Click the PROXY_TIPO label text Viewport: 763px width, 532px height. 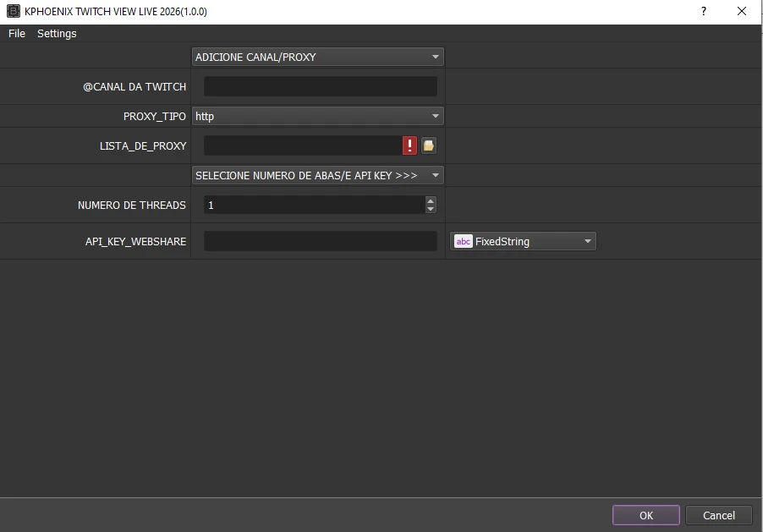tap(154, 117)
